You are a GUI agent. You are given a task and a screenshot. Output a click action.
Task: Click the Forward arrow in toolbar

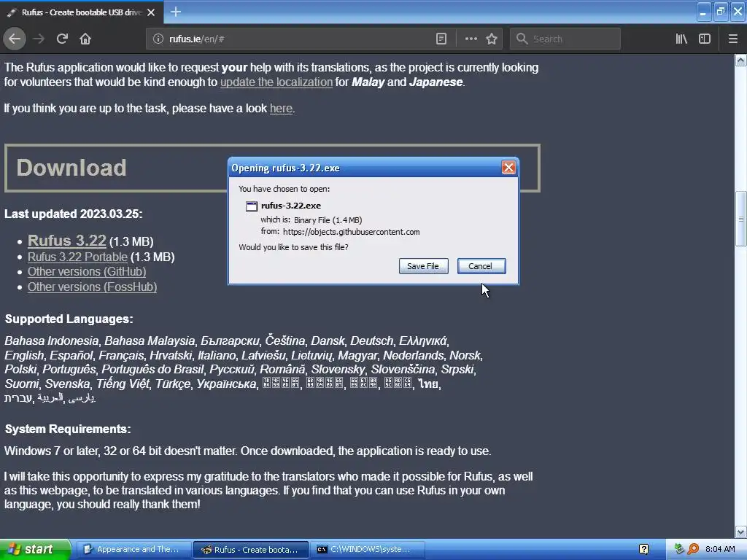[39, 39]
